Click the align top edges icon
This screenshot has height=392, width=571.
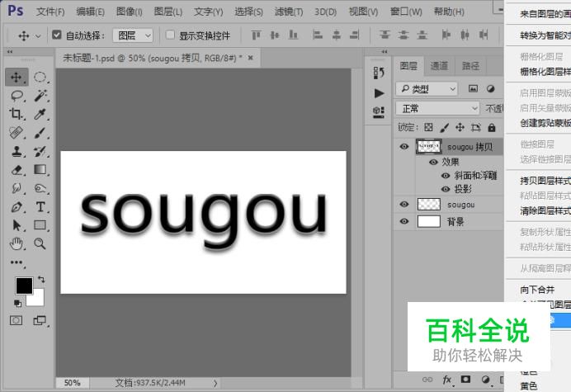point(257,35)
